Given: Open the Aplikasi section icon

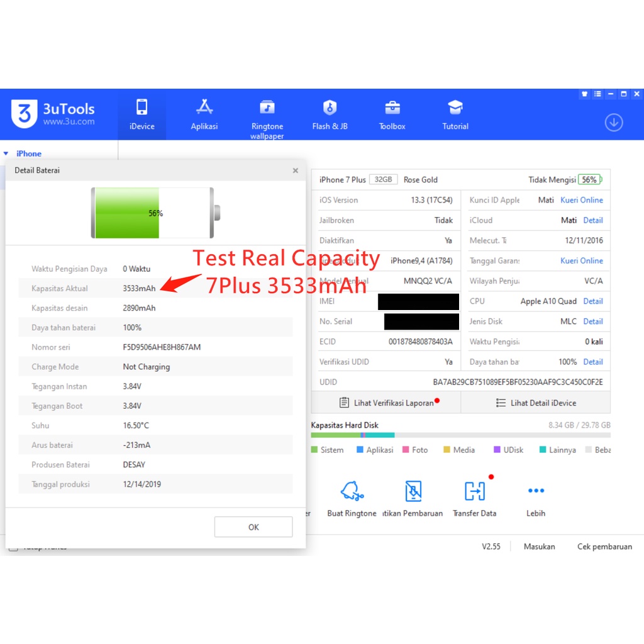Looking at the screenshot, I should pyautogui.click(x=204, y=107).
